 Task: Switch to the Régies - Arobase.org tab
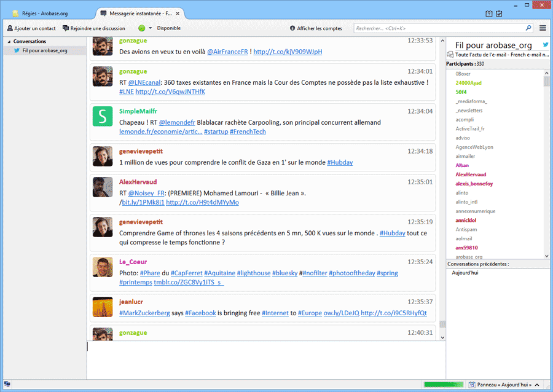(x=45, y=14)
